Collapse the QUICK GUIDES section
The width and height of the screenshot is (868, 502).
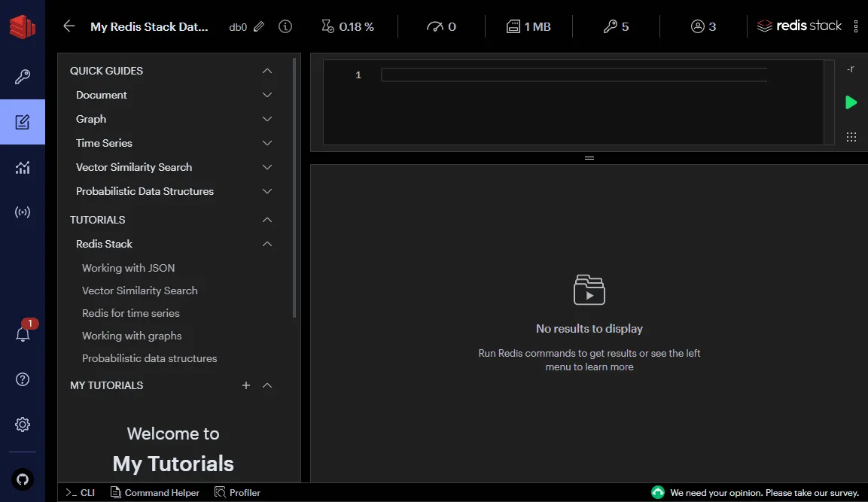pos(266,71)
